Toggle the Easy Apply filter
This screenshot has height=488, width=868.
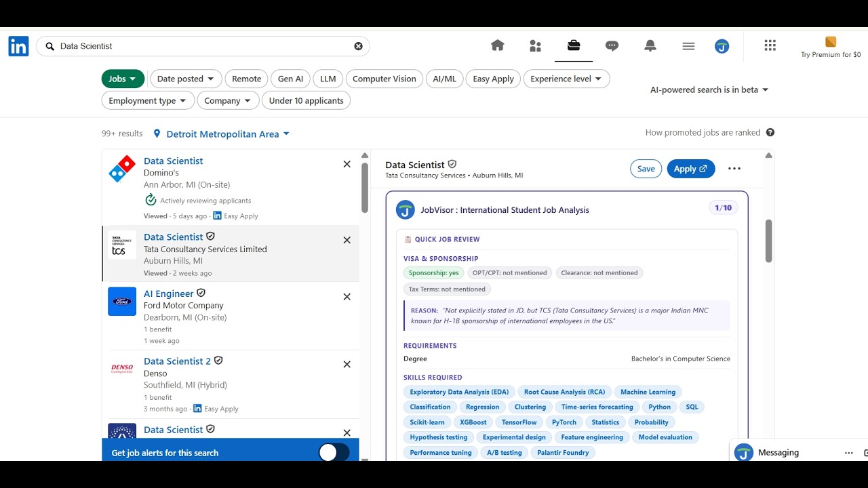(494, 79)
